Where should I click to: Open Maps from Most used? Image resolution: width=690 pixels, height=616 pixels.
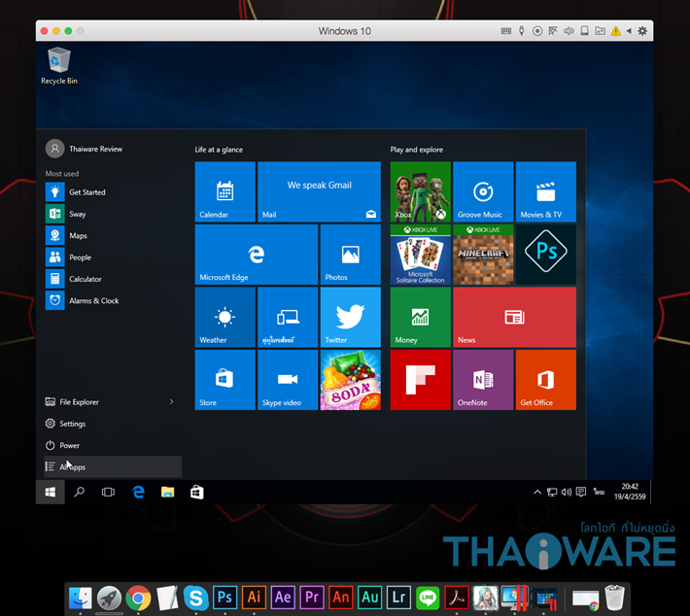point(113,235)
